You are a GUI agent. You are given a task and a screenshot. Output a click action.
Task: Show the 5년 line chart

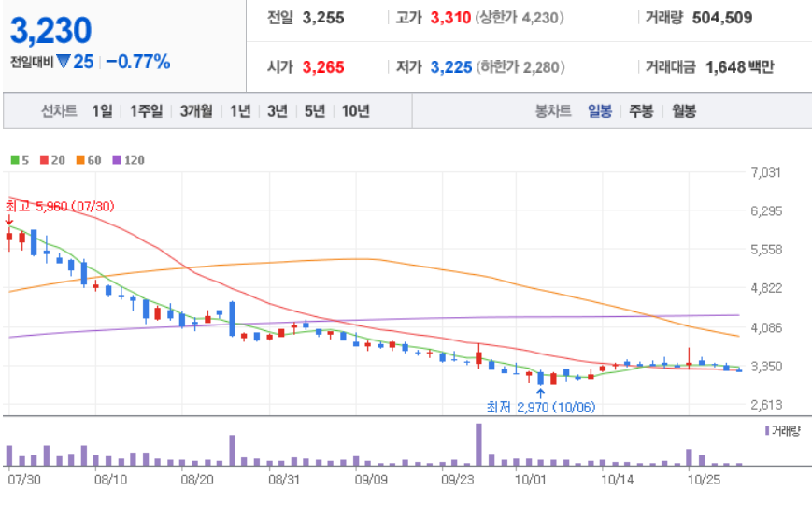(314, 111)
